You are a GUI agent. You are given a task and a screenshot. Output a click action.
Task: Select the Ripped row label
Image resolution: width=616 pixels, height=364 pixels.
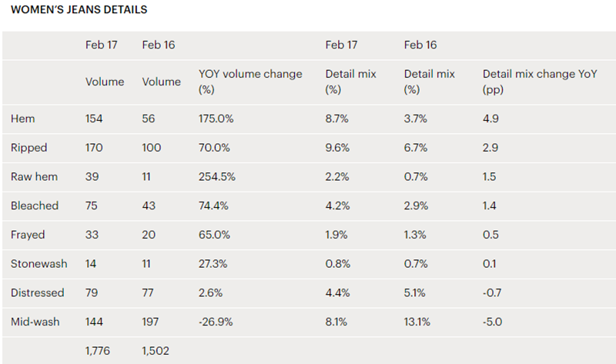29,148
